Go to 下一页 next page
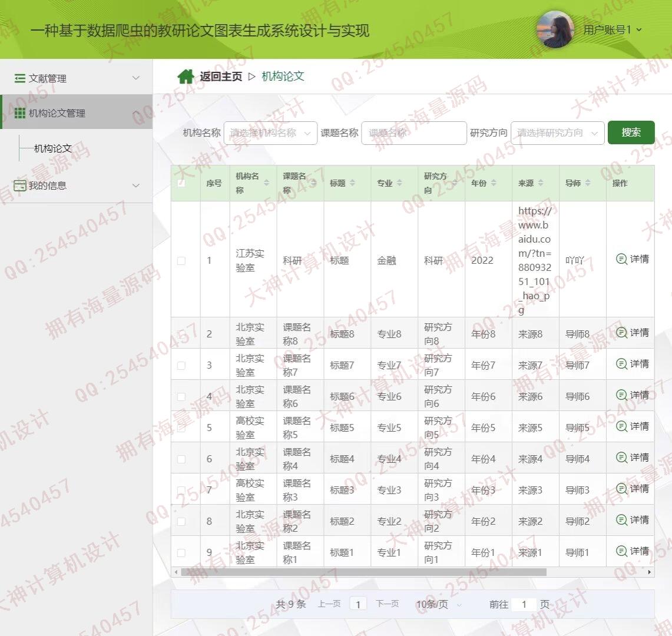 pos(387,604)
